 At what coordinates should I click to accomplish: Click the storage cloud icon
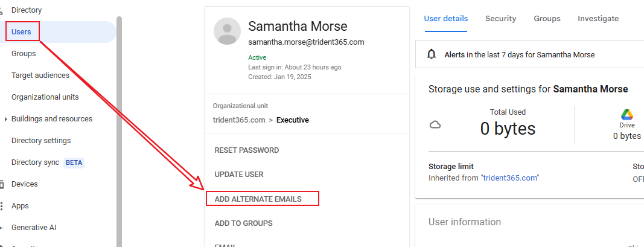435,125
